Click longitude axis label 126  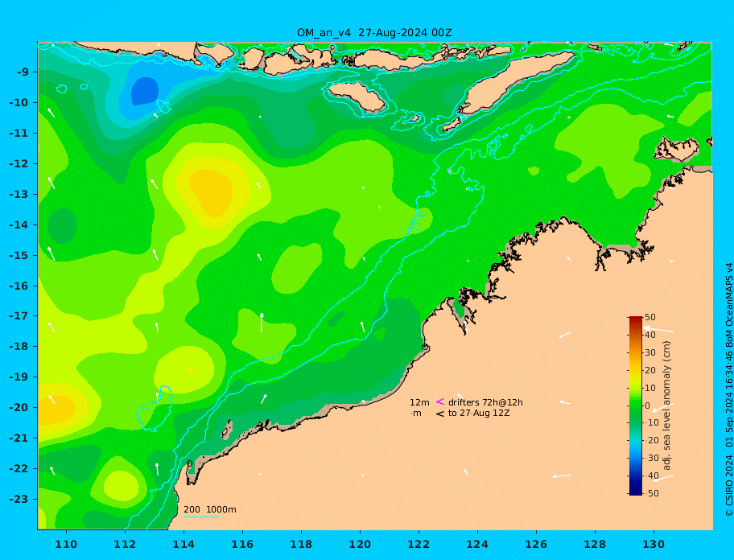click(536, 544)
